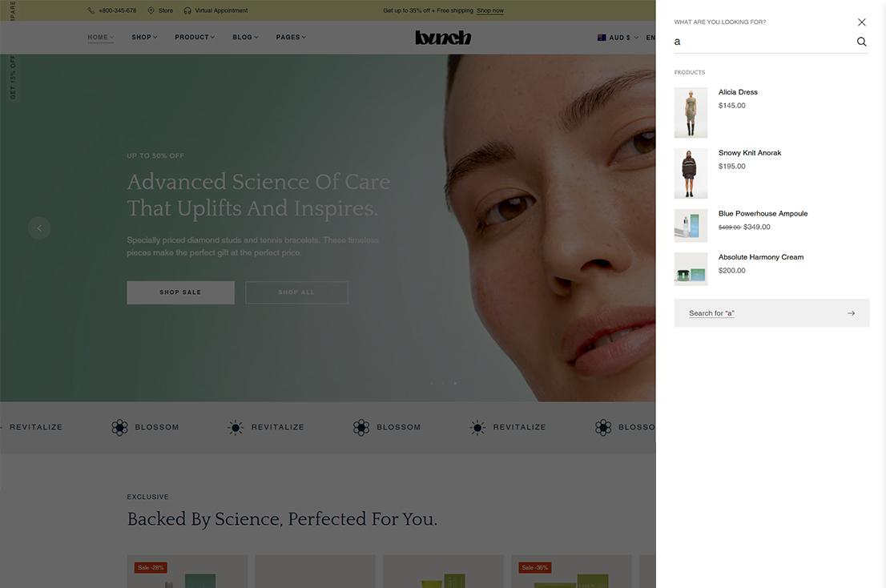Image resolution: width=886 pixels, height=588 pixels.
Task: Click the previous slide arrow
Action: coord(39,228)
